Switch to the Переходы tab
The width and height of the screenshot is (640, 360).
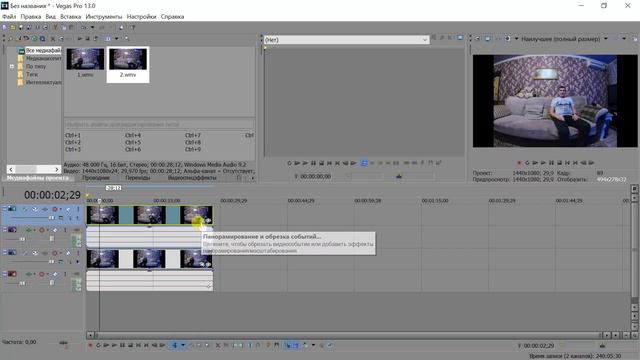click(138, 178)
